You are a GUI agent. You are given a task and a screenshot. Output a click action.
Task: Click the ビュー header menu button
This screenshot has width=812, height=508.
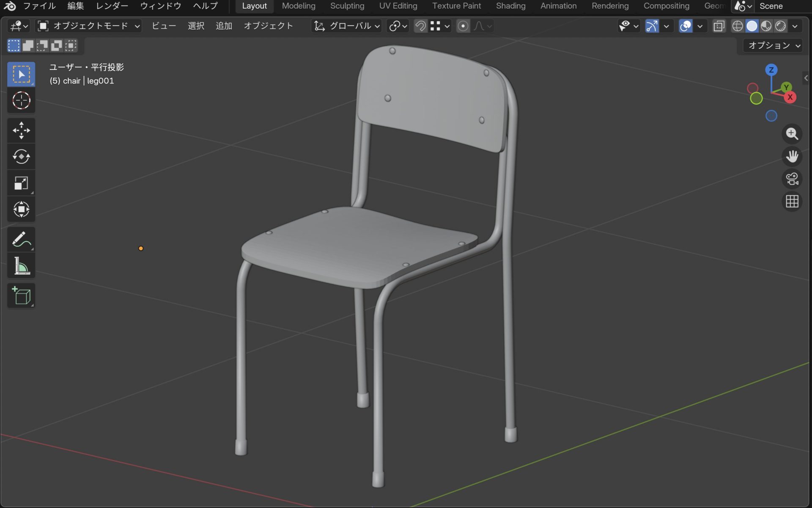[164, 26]
